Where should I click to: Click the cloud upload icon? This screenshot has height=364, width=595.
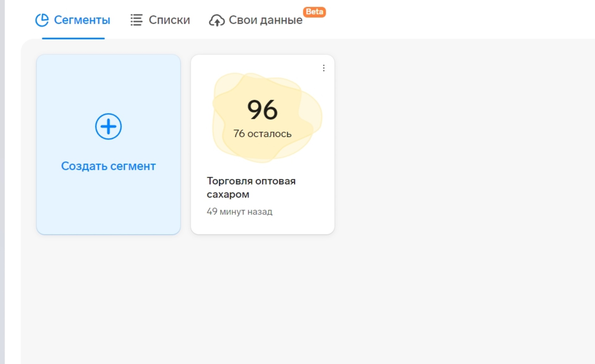pyautogui.click(x=217, y=20)
